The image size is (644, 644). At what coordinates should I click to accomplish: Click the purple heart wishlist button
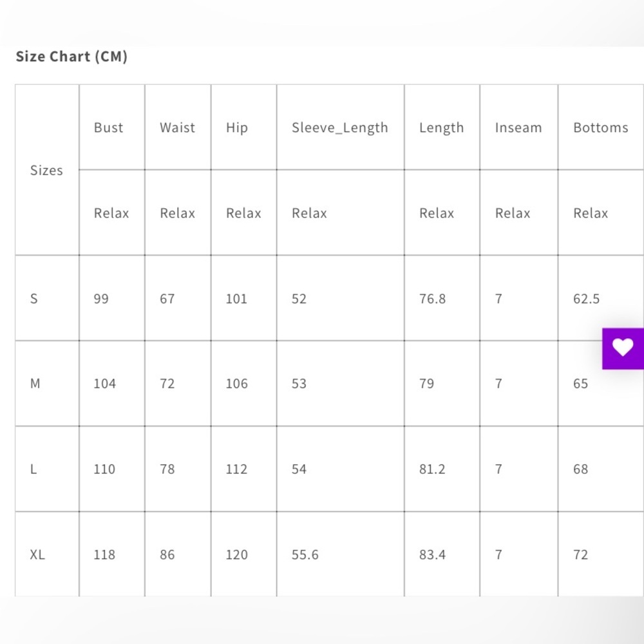623,348
